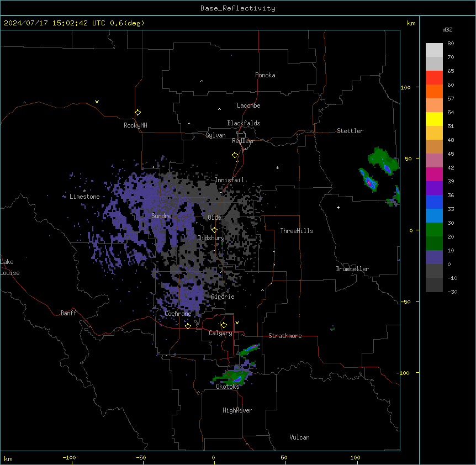The width and height of the screenshot is (476, 465).
Task: Select the Sundre label
Action: click(161, 216)
